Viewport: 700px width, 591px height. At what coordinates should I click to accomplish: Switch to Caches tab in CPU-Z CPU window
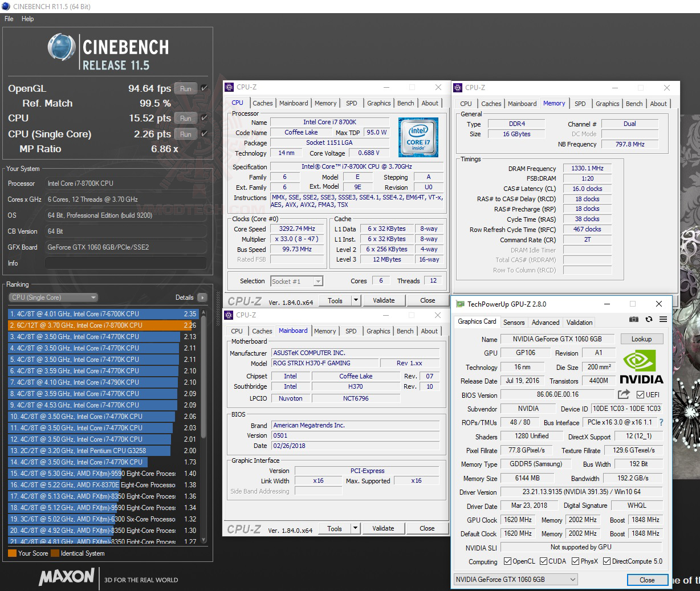click(262, 103)
